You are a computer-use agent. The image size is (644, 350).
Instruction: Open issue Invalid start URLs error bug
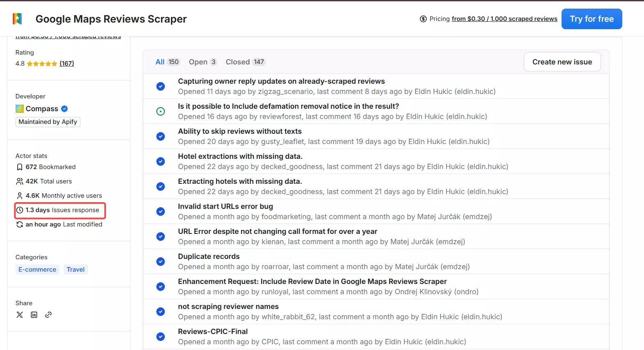pos(225,206)
